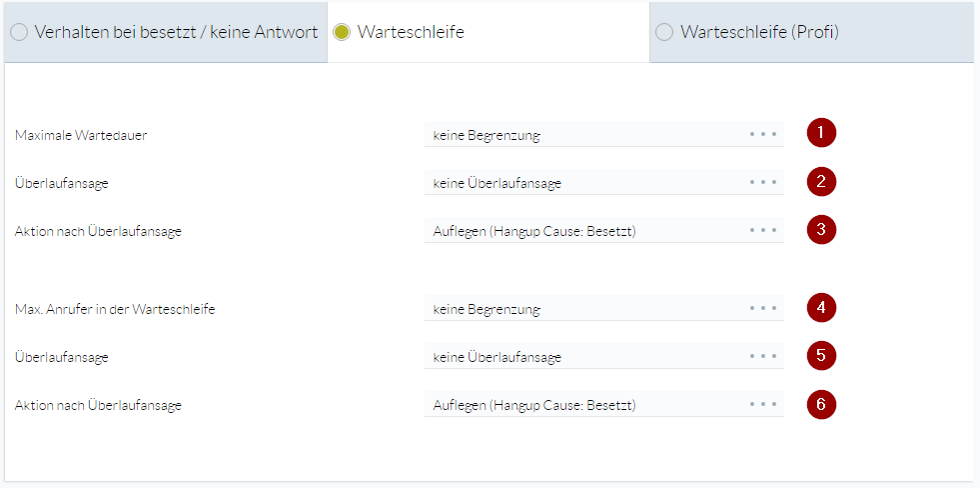
Task: Click the red number 1 marker
Action: (821, 133)
